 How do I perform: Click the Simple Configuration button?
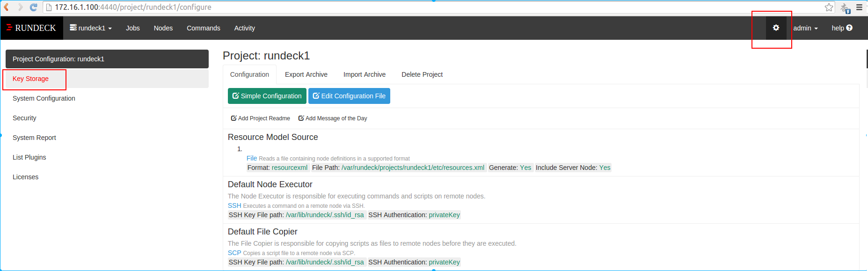[267, 96]
